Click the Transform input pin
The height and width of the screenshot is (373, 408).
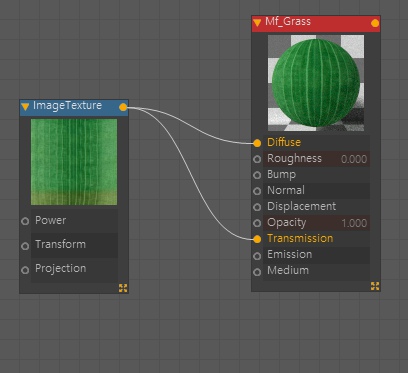pyautogui.click(x=25, y=246)
